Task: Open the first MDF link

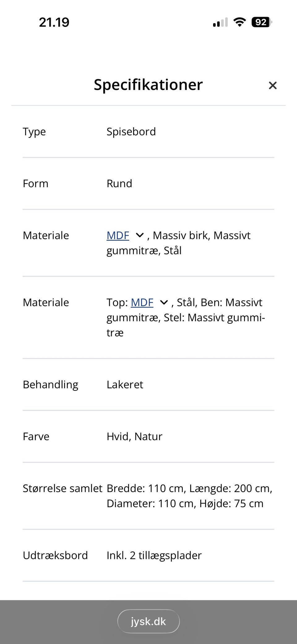Action: (x=118, y=235)
